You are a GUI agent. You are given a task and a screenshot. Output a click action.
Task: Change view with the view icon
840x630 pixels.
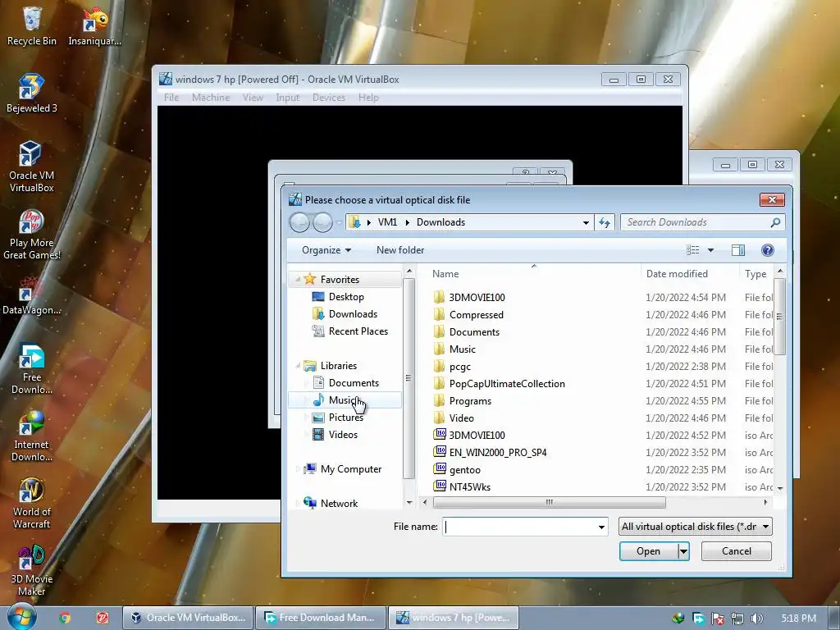tap(692, 250)
